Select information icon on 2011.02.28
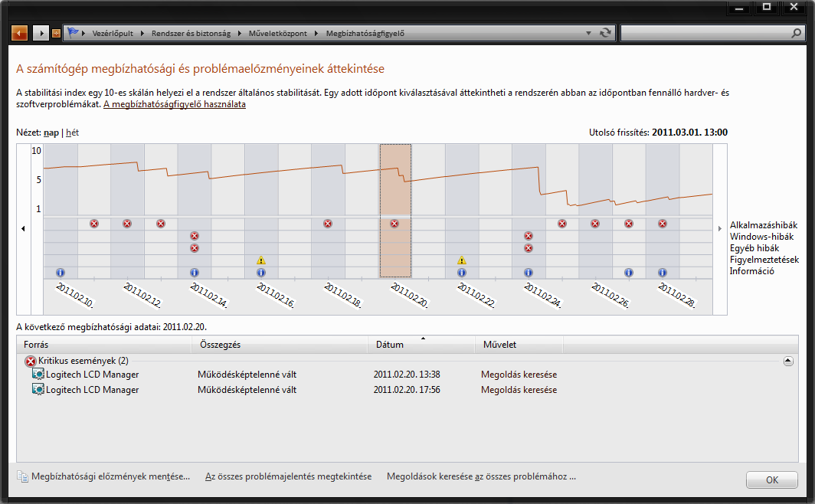The height and width of the screenshot is (504, 815). click(662, 272)
